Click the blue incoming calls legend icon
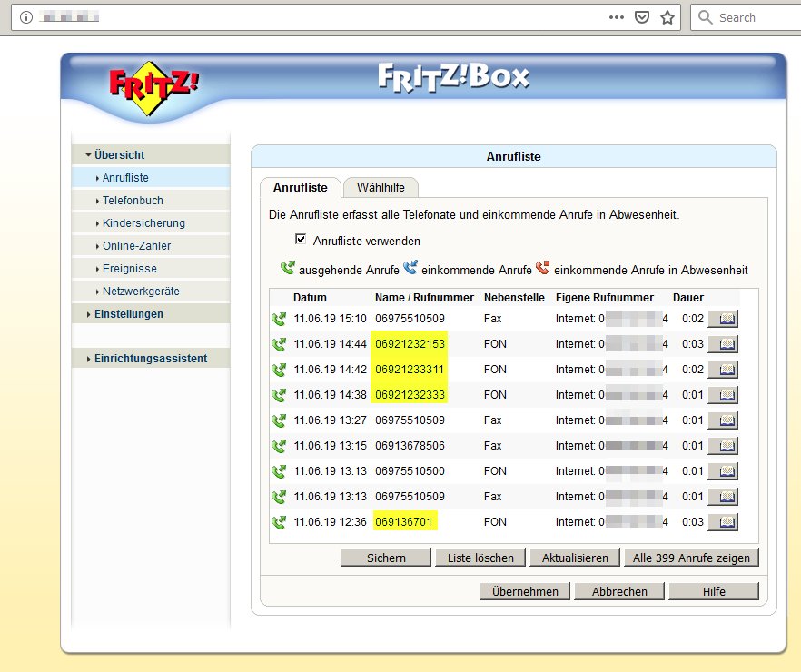The width and height of the screenshot is (801, 672). (410, 268)
